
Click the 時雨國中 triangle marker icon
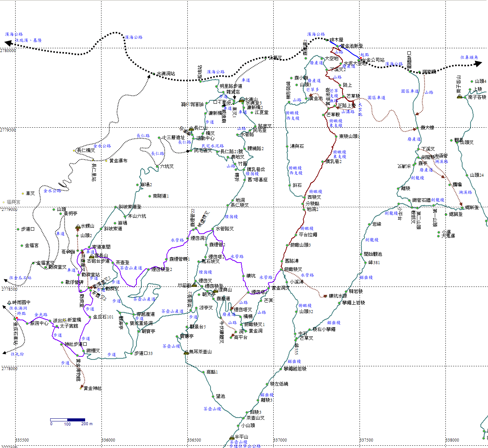[10, 302]
